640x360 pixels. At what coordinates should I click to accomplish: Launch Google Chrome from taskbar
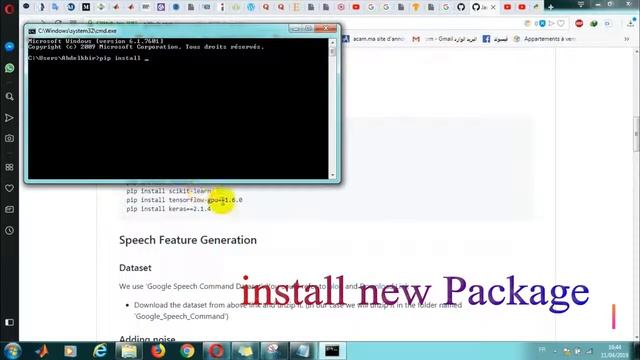tap(187, 351)
